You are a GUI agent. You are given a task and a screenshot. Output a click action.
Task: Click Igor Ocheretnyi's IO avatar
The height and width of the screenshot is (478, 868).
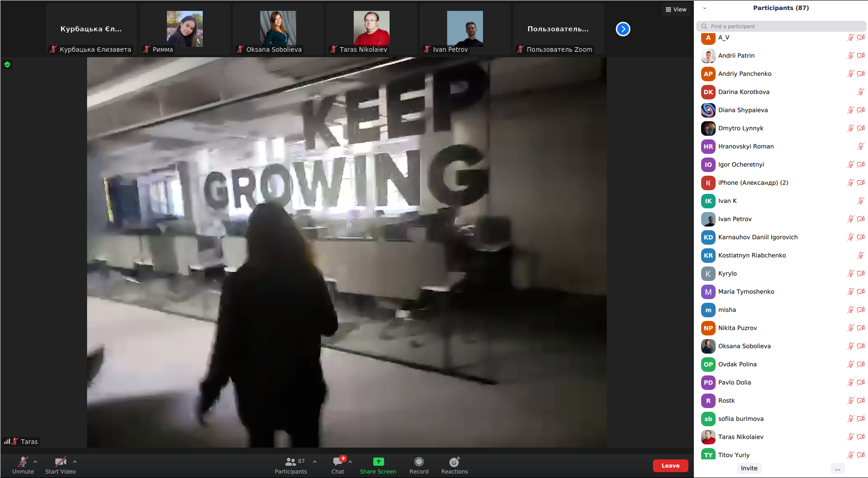(708, 164)
